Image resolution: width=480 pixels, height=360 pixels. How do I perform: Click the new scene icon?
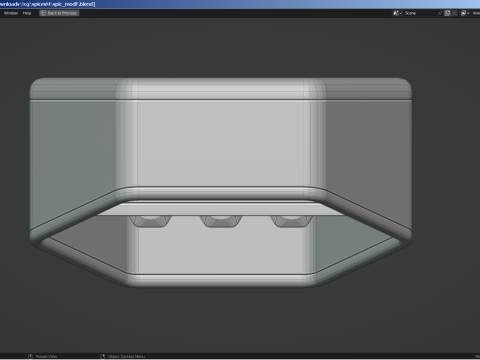pyautogui.click(x=447, y=13)
